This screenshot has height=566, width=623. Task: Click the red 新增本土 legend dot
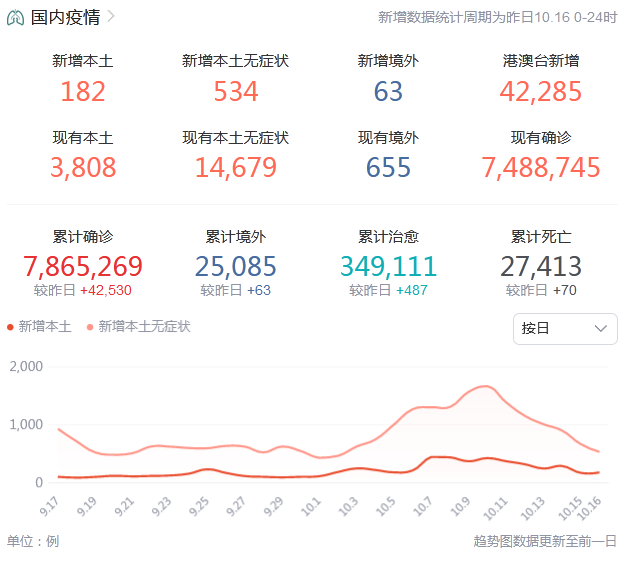[x=11, y=327]
